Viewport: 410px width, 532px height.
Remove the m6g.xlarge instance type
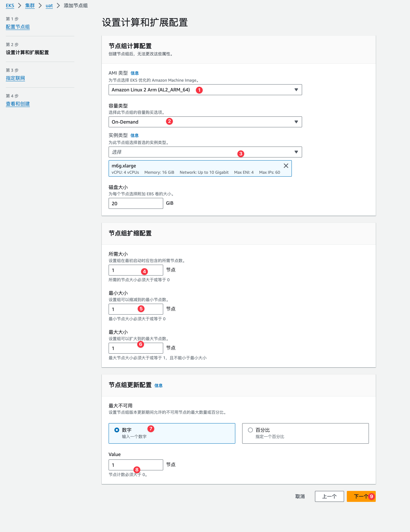coord(286,166)
